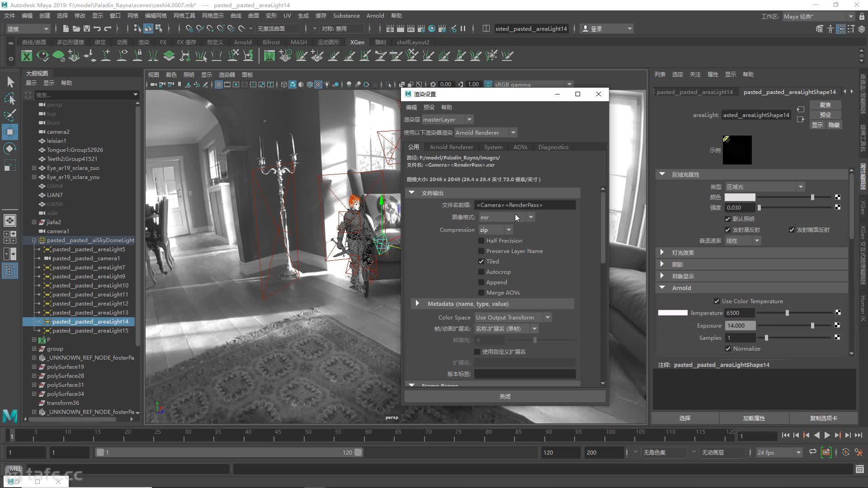This screenshot has height=488, width=868.
Task: Switch to the AOVs tab
Action: click(x=520, y=147)
